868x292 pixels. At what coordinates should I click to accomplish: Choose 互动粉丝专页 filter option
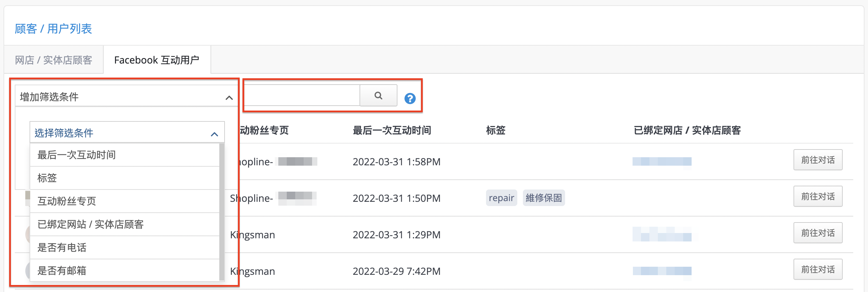pyautogui.click(x=125, y=201)
